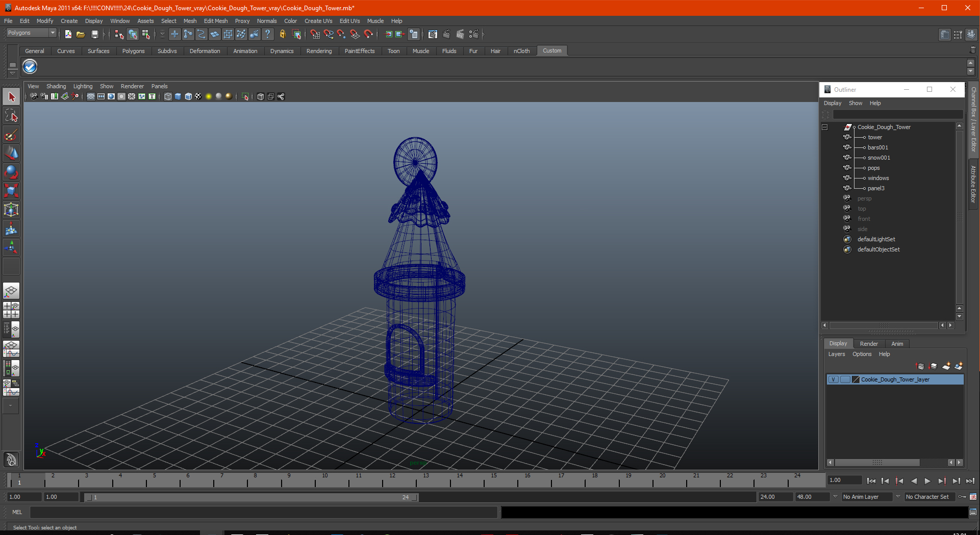Activate the Rotate tool sphere icon
Viewport: 980px width, 535px height.
tap(11, 172)
